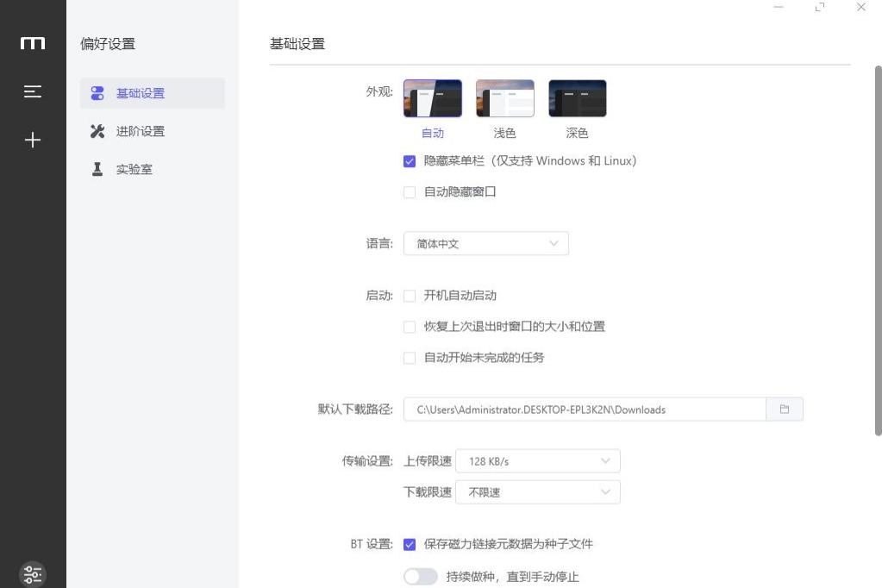Open preferences via the sliders icon at bottom left
Viewport: 882px width, 588px height.
pyautogui.click(x=32, y=573)
